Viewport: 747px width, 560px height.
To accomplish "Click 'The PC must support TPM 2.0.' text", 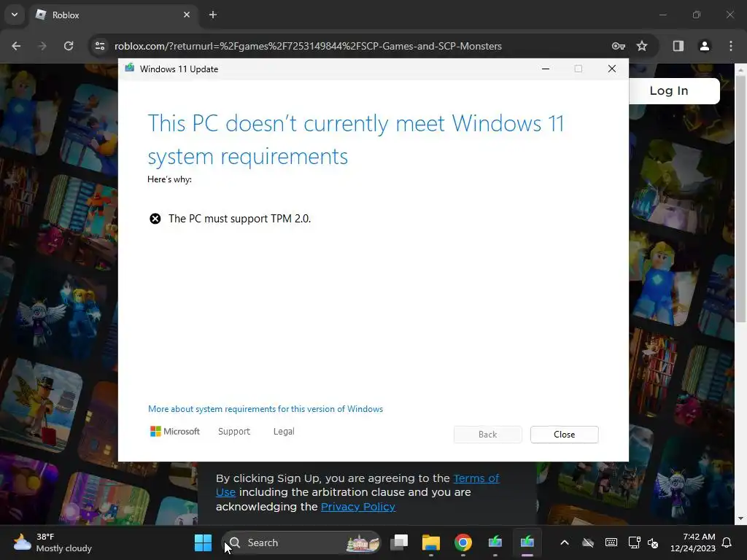I will coord(239,219).
